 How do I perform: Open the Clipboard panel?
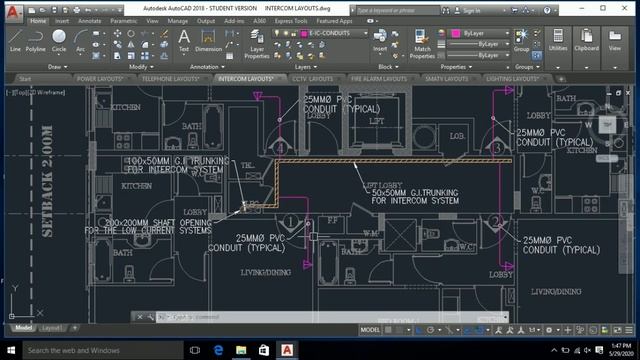click(x=587, y=40)
